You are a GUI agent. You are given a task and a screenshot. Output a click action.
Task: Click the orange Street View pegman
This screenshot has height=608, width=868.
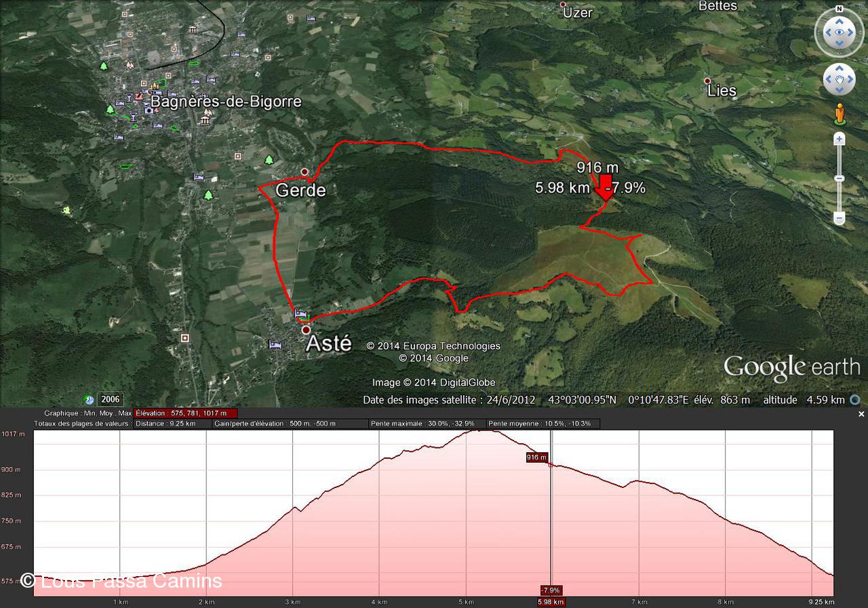[840, 113]
